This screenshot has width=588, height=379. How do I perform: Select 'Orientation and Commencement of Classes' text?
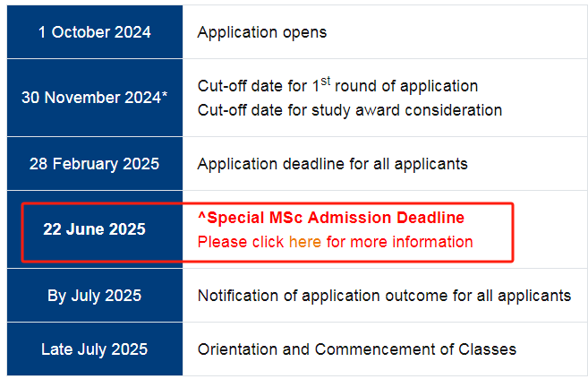tap(356, 349)
